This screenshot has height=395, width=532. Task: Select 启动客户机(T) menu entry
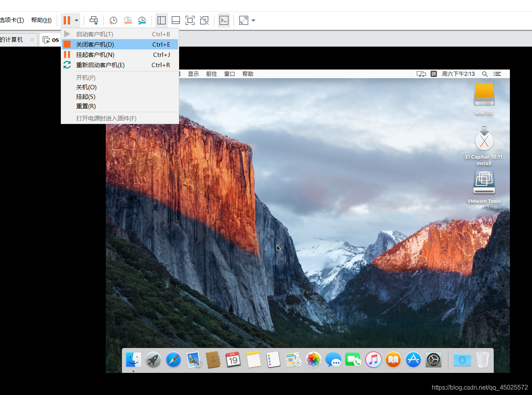click(120, 34)
